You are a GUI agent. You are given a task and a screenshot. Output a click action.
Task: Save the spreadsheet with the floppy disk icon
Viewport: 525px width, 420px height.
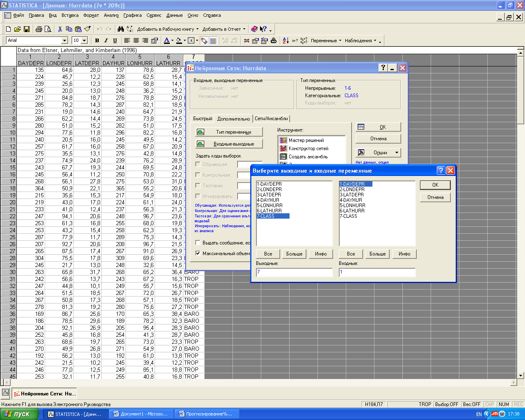26,29
